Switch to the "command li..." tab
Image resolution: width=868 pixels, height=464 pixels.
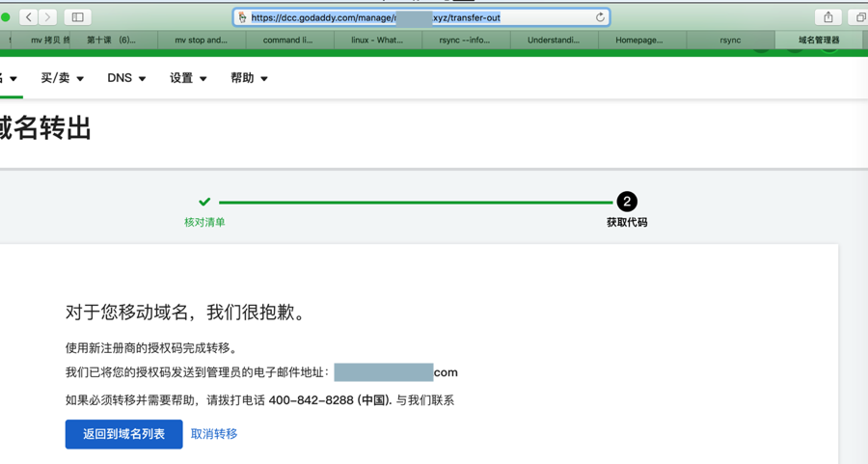click(289, 40)
